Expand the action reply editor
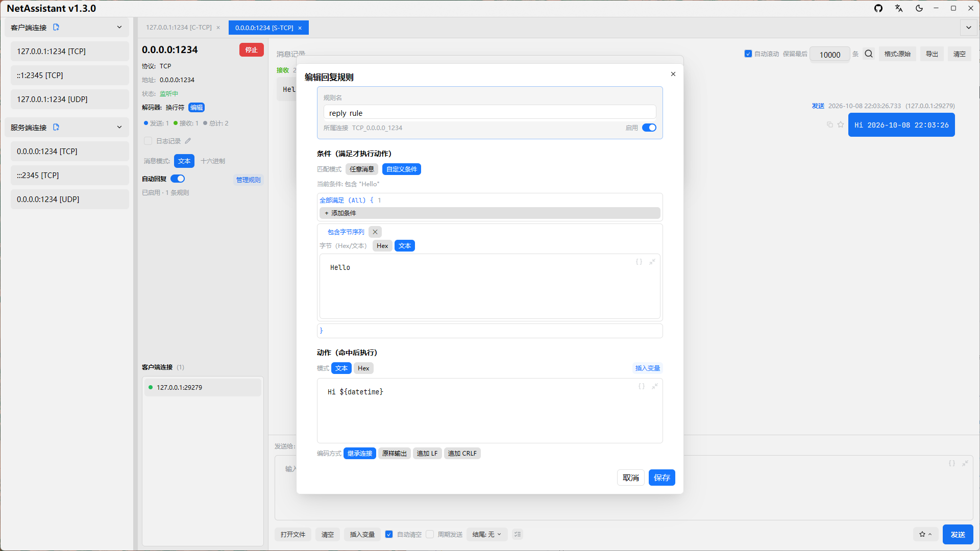Screen dimensions: 980x551 (655, 386)
